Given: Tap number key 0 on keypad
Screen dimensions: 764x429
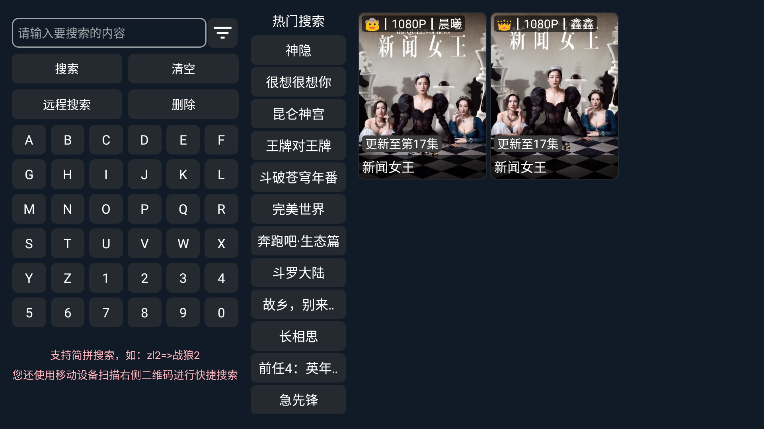Looking at the screenshot, I should [x=221, y=312].
